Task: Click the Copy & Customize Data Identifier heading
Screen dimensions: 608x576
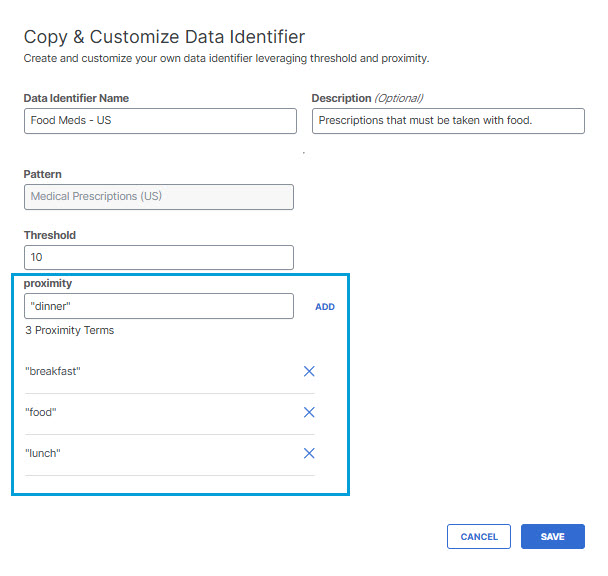Action: tap(164, 37)
